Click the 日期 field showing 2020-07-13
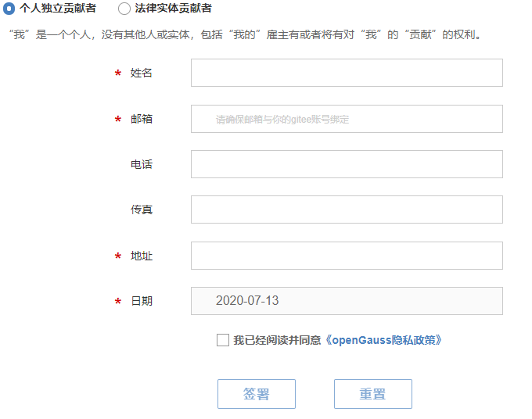Image resolution: width=532 pixels, height=419 pixels. (347, 301)
